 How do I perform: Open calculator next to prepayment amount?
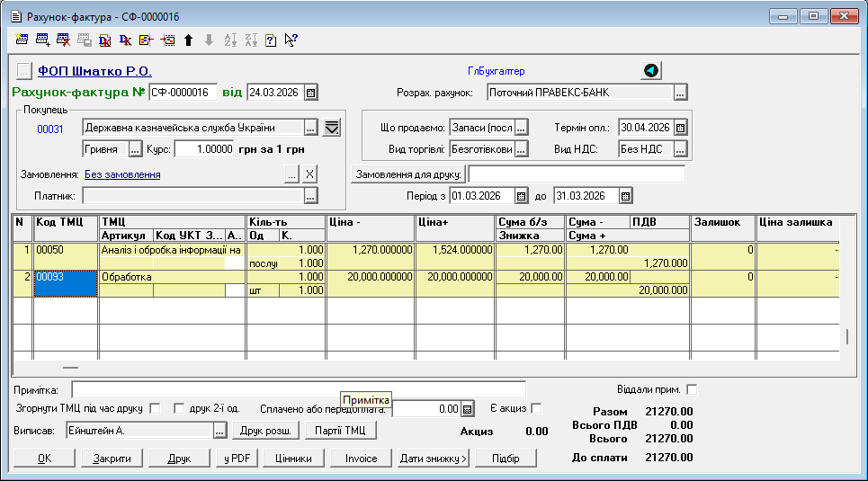pos(467,409)
